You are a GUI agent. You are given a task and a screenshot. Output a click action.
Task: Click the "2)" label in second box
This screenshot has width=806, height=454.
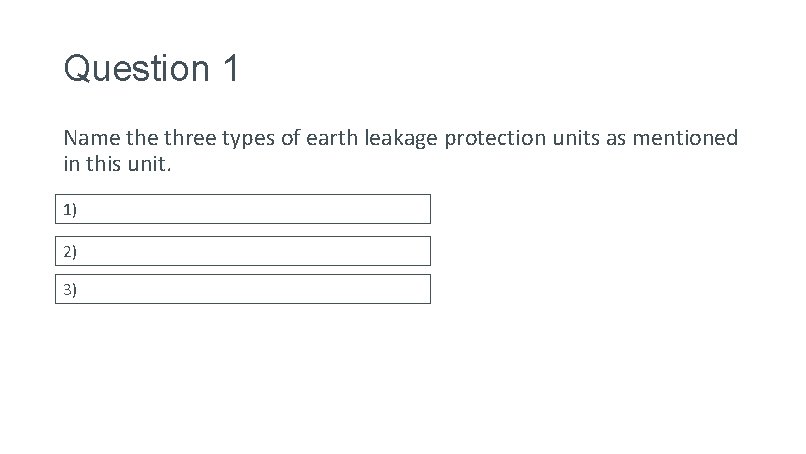69,251
